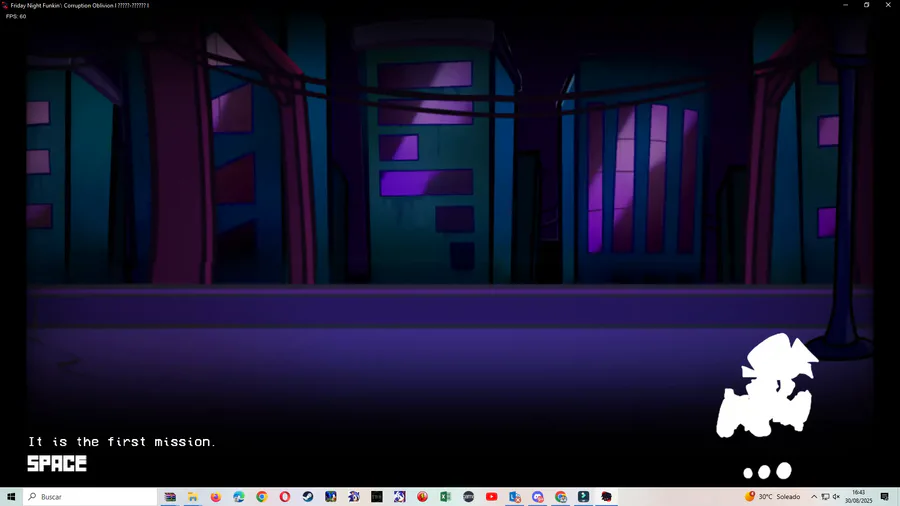This screenshot has width=900, height=506.
Task: Open Excel from the taskbar
Action: coord(445,497)
